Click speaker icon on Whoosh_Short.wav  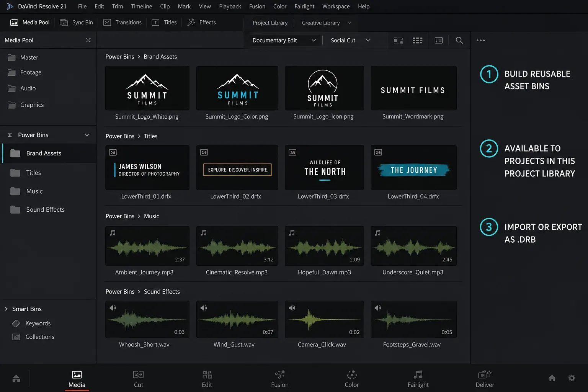point(113,308)
